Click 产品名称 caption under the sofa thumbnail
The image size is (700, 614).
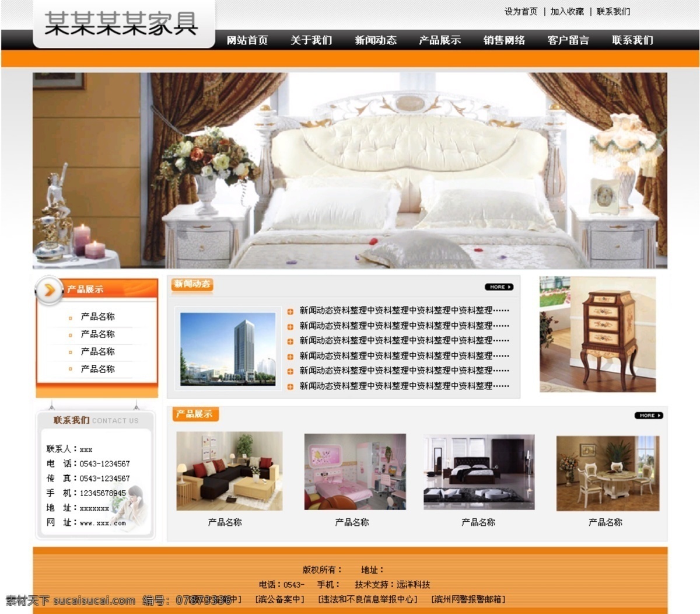coord(225,522)
